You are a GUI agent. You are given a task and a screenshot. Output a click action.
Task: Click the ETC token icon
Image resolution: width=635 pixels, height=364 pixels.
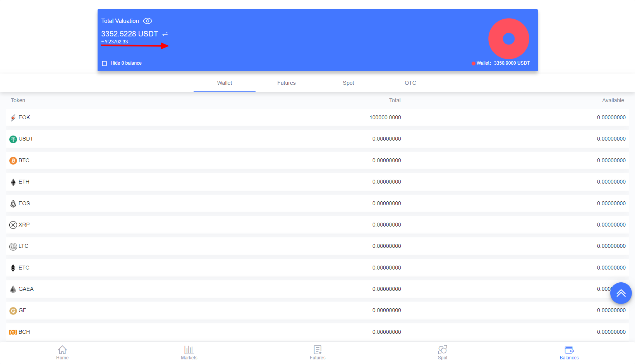tap(13, 268)
